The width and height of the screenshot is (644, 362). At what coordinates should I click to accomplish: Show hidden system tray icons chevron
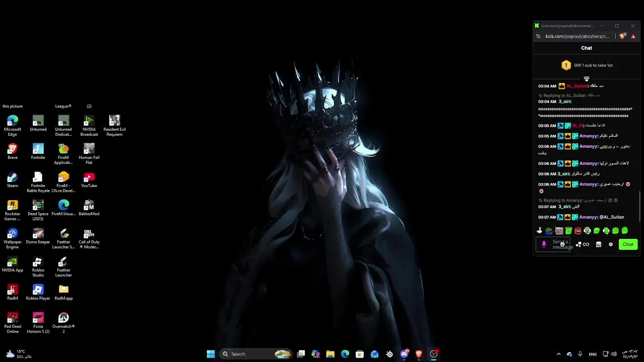(x=558, y=354)
